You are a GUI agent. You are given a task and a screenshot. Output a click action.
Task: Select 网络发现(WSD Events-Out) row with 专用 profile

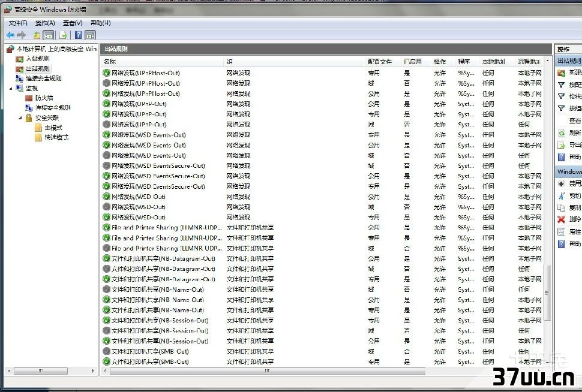click(x=322, y=135)
